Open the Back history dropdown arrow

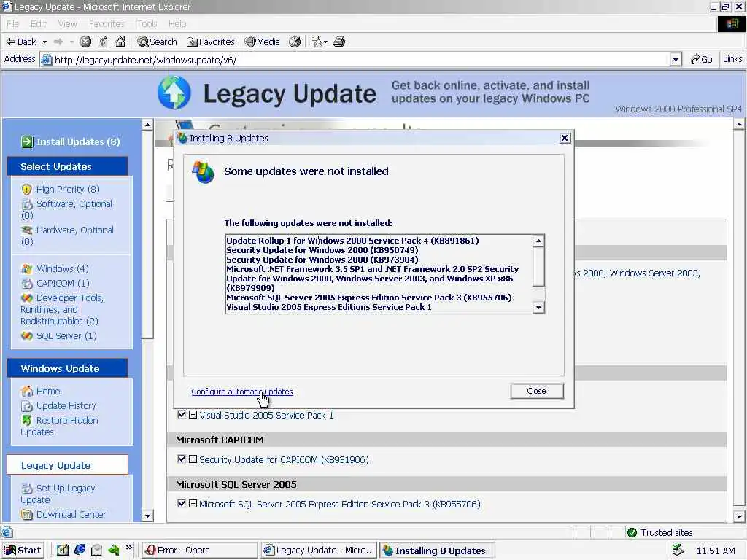tap(44, 42)
